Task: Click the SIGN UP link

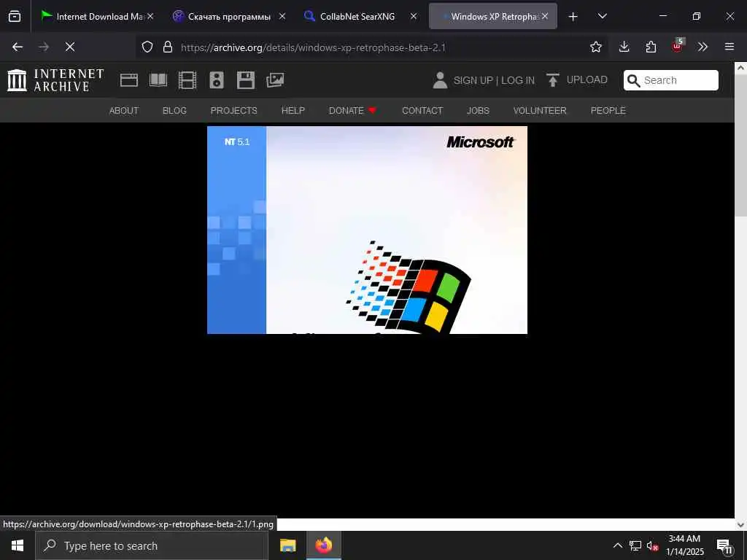Action: [x=473, y=80]
